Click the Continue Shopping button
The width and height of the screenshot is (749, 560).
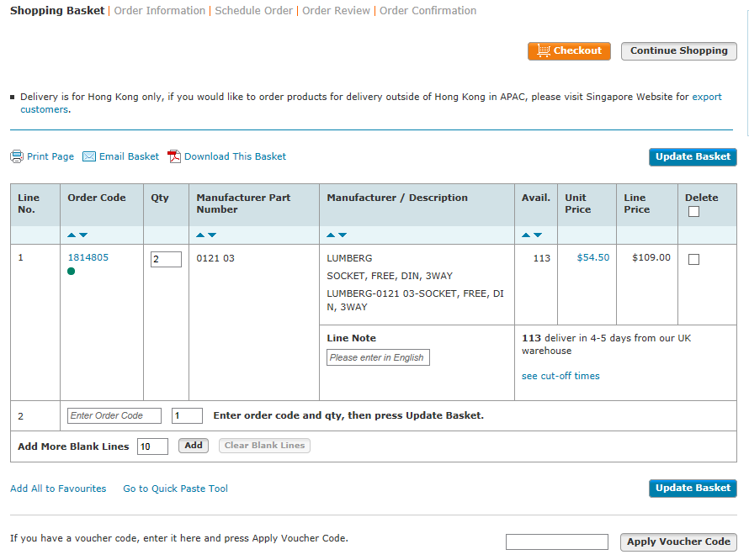coord(679,51)
